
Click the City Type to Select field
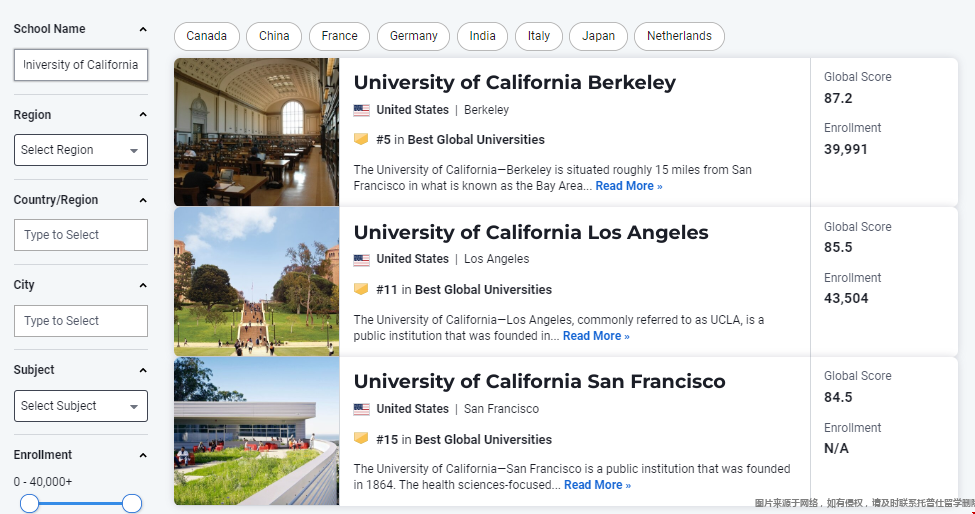coord(81,321)
